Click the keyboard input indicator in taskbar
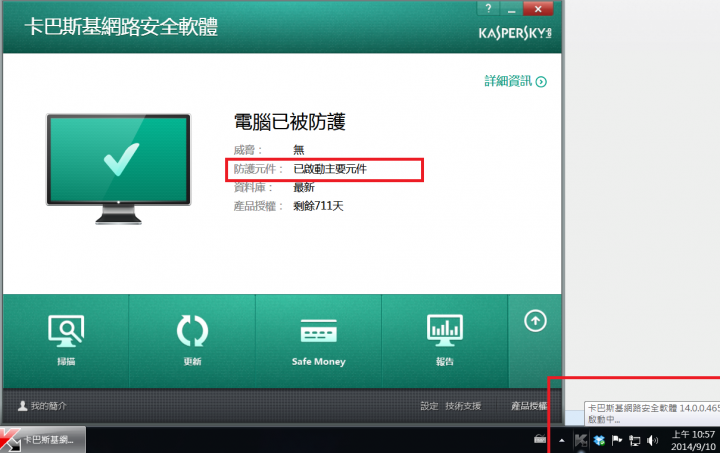 540,439
